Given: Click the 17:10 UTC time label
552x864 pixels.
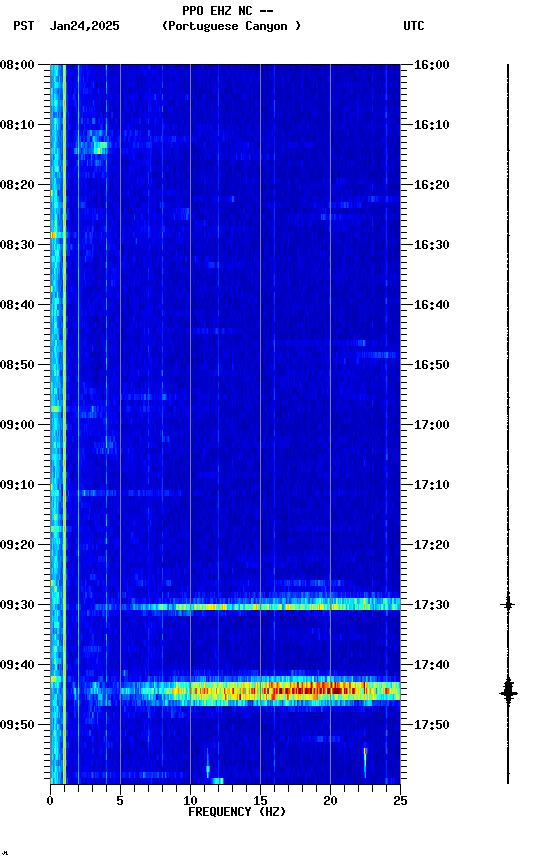Looking at the screenshot, I should pos(432,485).
